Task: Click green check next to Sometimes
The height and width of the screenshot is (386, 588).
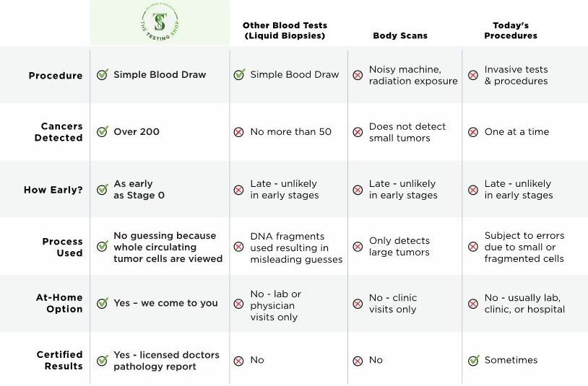Action: pyautogui.click(x=473, y=360)
